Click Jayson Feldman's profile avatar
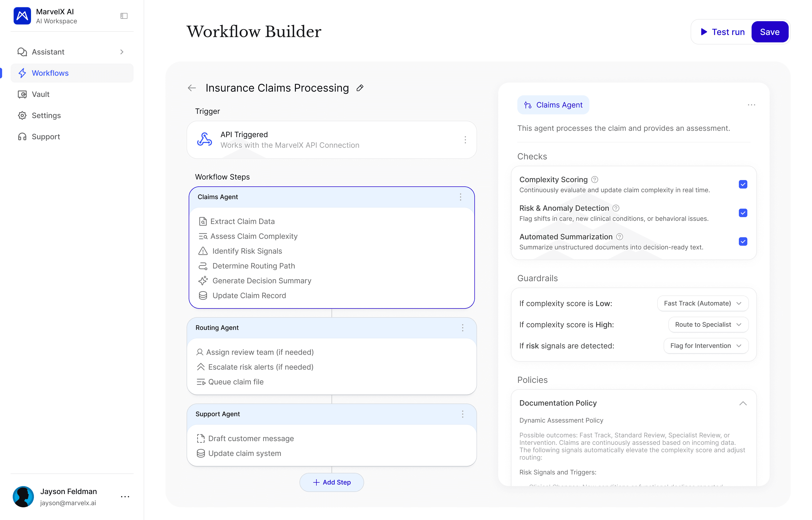The height and width of the screenshot is (520, 812). (x=23, y=496)
